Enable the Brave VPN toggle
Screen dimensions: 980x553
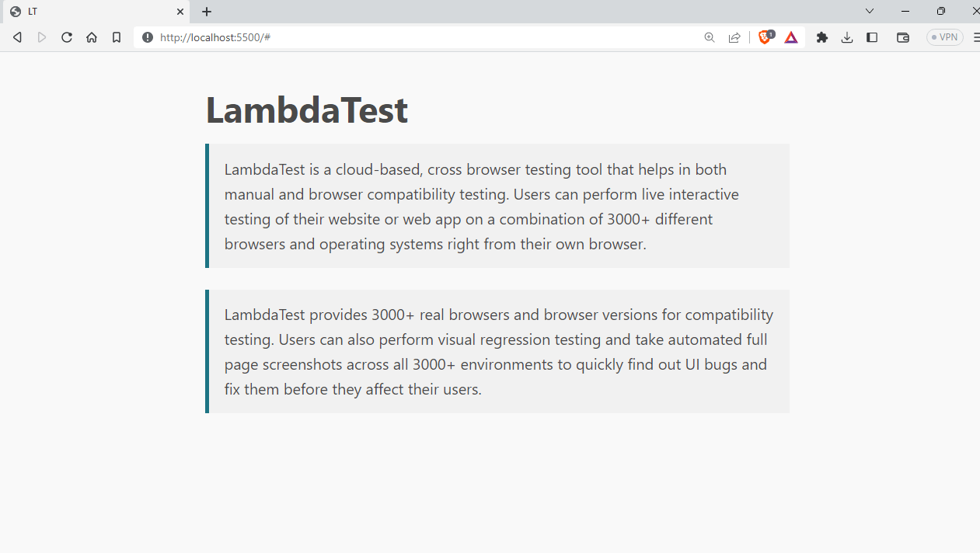coord(944,37)
